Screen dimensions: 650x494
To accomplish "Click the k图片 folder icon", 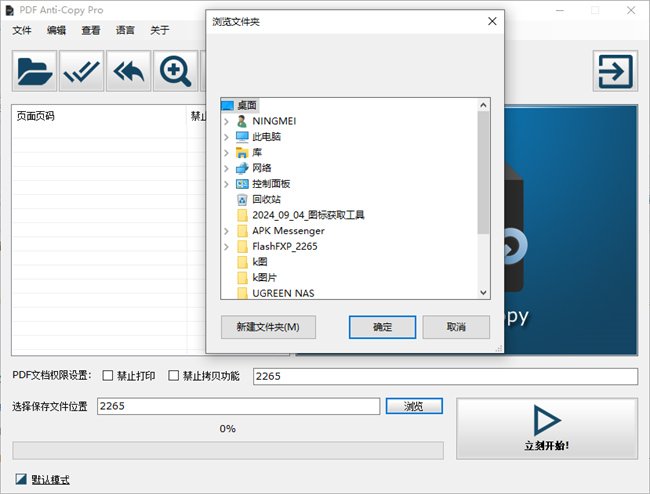I will 243,278.
